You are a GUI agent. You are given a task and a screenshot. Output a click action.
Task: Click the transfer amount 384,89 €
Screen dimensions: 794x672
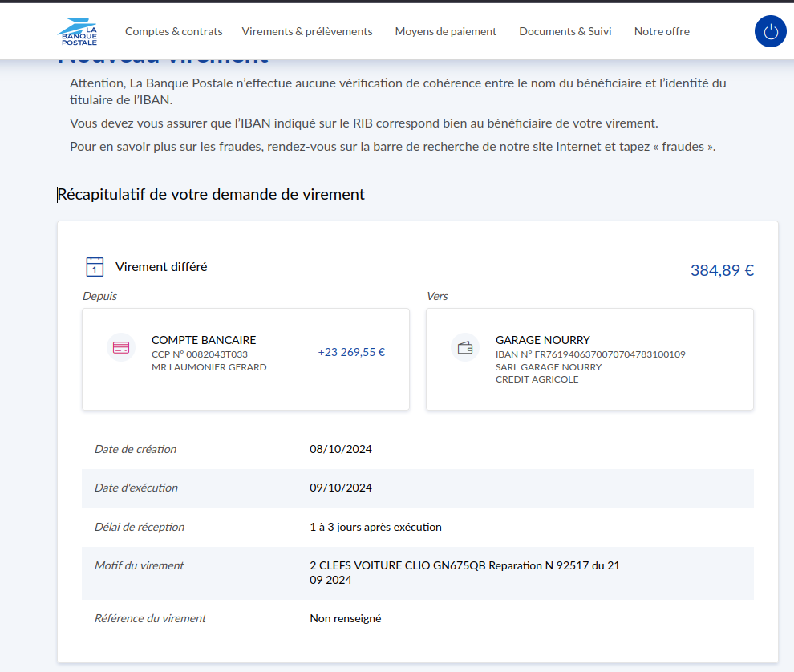click(x=721, y=270)
